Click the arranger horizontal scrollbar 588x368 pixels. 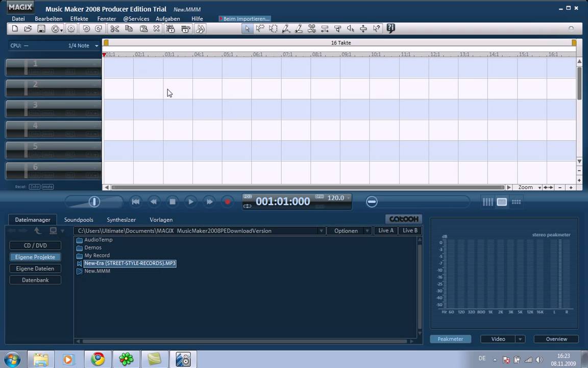tap(307, 188)
